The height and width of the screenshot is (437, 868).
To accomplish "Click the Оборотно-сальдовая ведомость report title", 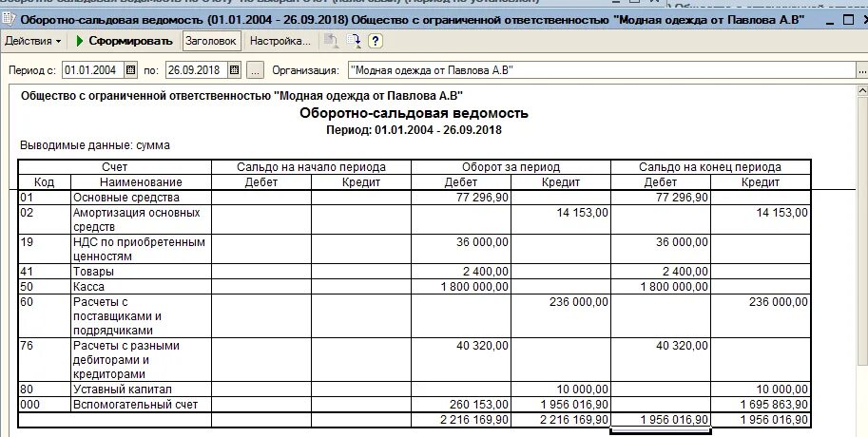I will 415,113.
